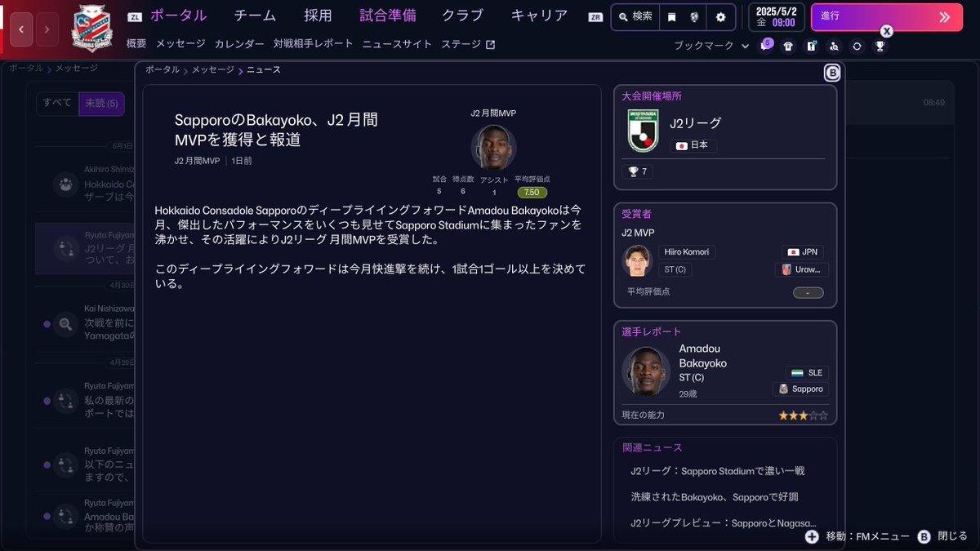Click the ST (C) tag beside Komori
The image size is (980, 551).
pyautogui.click(x=675, y=269)
